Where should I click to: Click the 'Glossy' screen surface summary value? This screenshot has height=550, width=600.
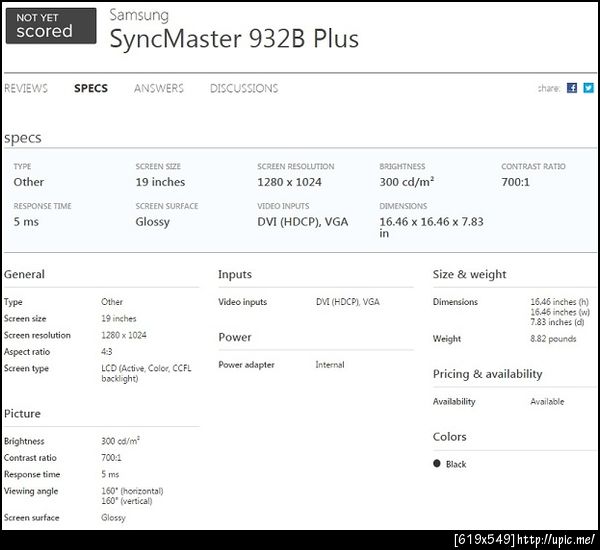(x=153, y=222)
